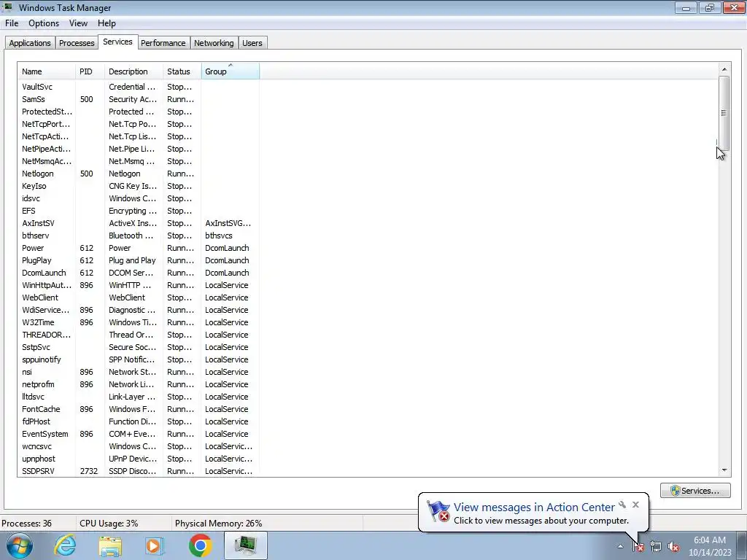Click the muted volume tray icon
The height and width of the screenshot is (560, 747).
click(x=673, y=547)
